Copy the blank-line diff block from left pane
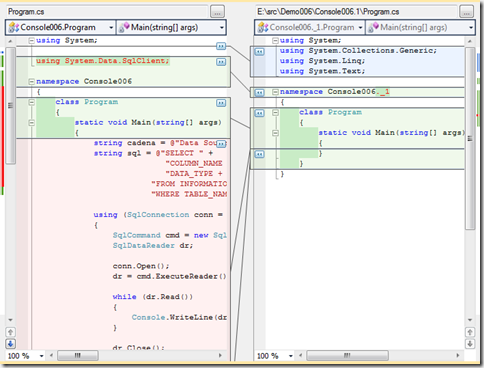Viewport: 484px width, 368px height. click(x=221, y=46)
